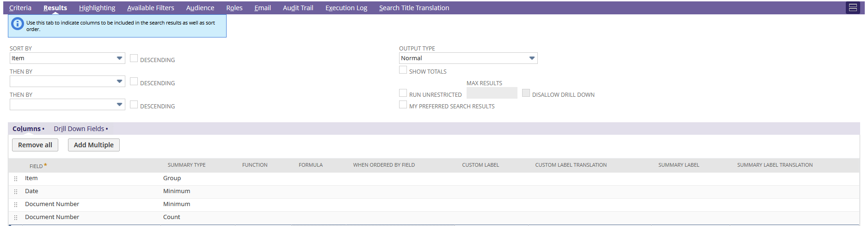Screen dimensions: 868x226
Task: Switch to the Criteria tab
Action: point(20,8)
